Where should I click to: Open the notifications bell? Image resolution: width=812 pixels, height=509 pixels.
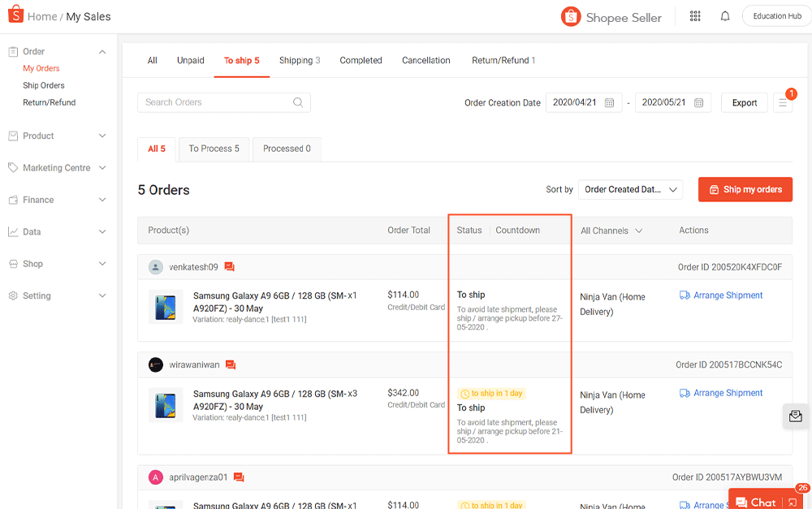coord(725,16)
